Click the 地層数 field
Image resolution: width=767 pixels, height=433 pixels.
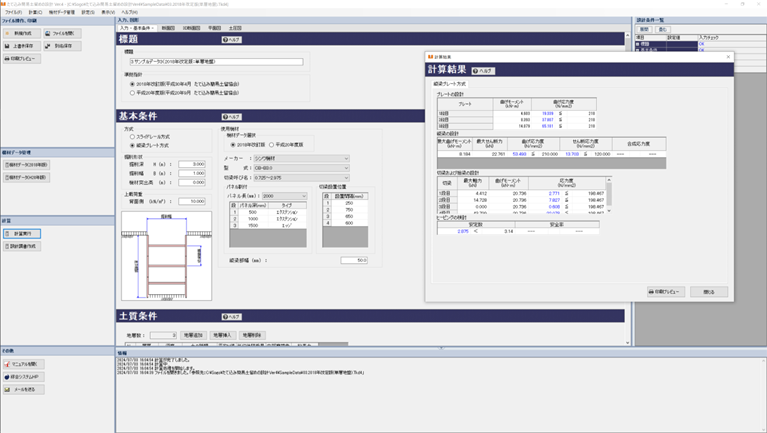tap(163, 335)
